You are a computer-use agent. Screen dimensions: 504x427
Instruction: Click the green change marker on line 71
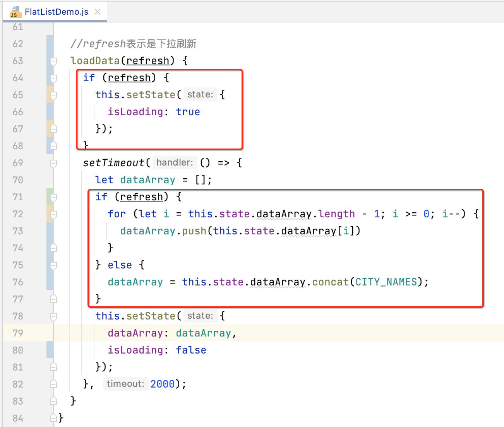click(x=50, y=197)
